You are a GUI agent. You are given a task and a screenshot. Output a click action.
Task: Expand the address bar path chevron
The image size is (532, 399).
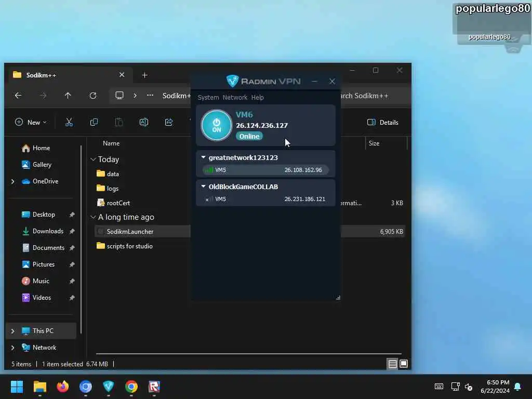[x=135, y=96]
